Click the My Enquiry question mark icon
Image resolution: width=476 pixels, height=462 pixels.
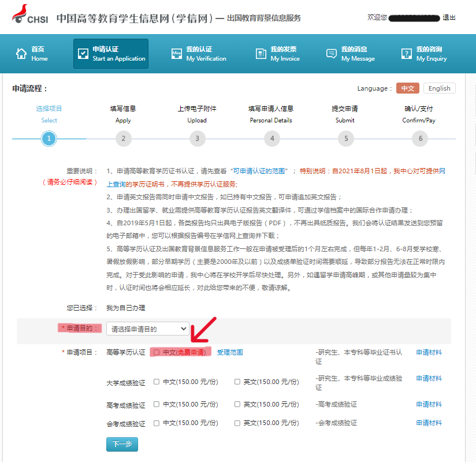tap(407, 53)
